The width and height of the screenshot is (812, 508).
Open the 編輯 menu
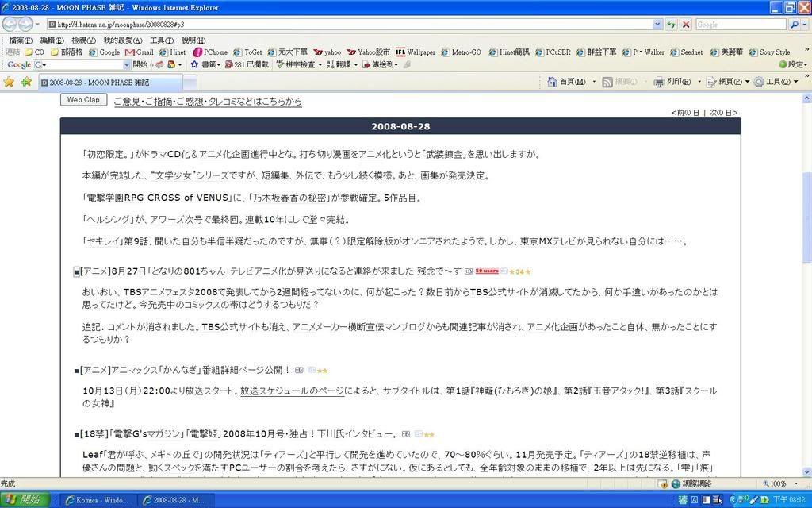[52, 40]
